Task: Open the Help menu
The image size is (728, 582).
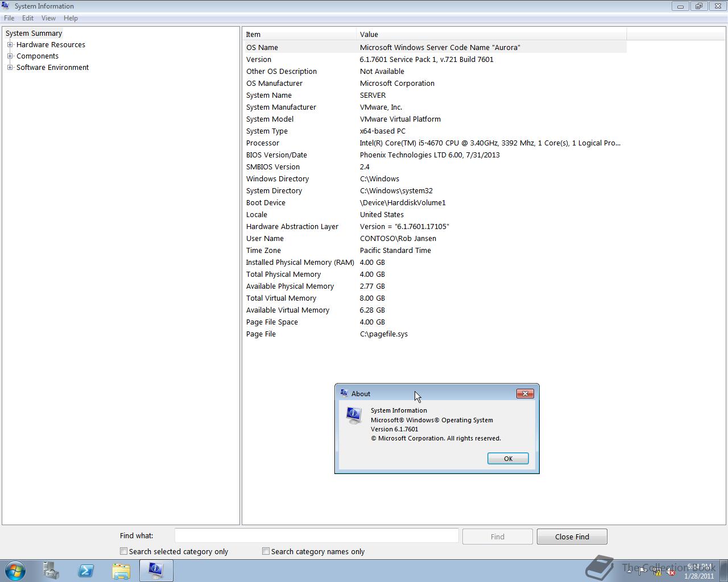Action: pyautogui.click(x=71, y=18)
